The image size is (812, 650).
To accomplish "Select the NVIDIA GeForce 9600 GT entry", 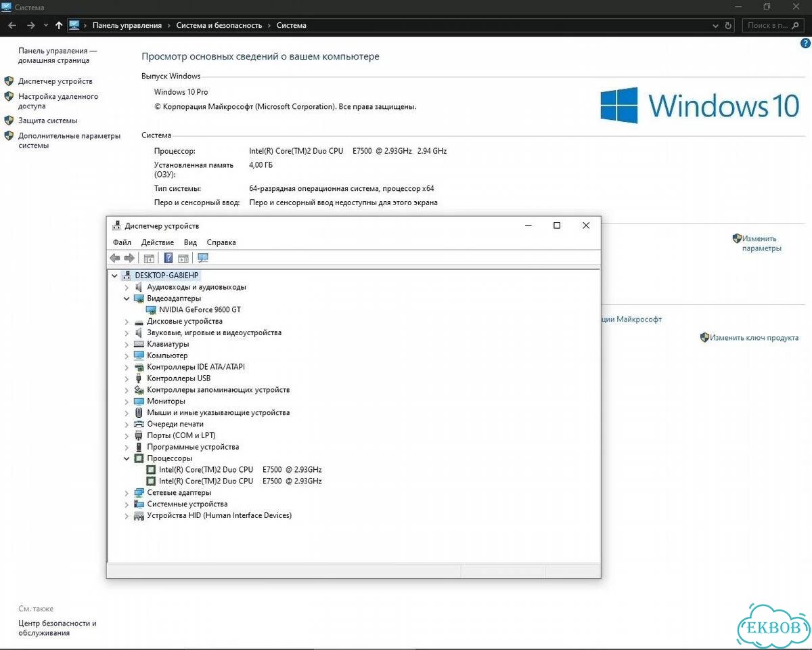I will 200,309.
